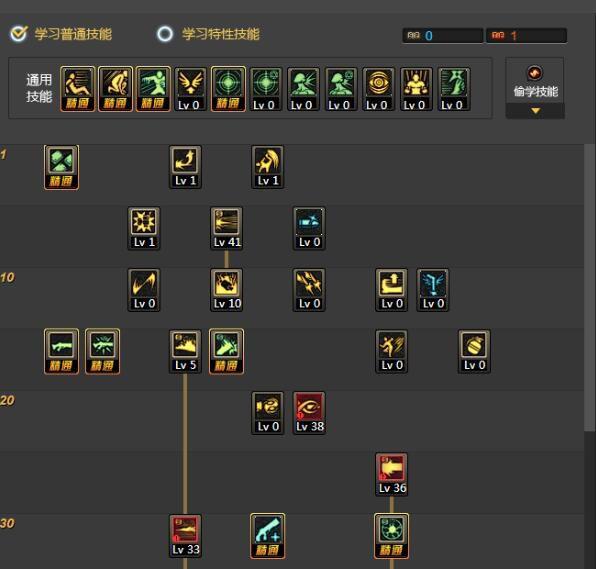Toggle the 学习普通技能 checkbox
Viewport: 596px width, 569px height.
[19, 34]
